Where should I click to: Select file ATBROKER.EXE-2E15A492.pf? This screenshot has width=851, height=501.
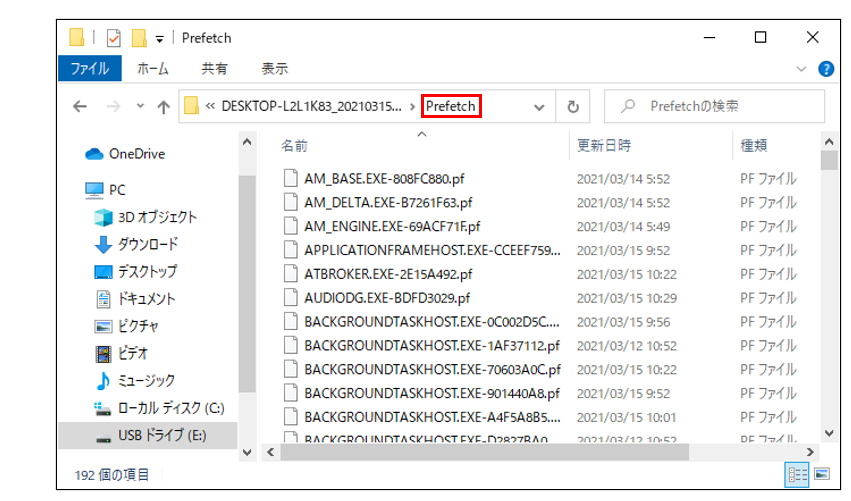tap(388, 275)
